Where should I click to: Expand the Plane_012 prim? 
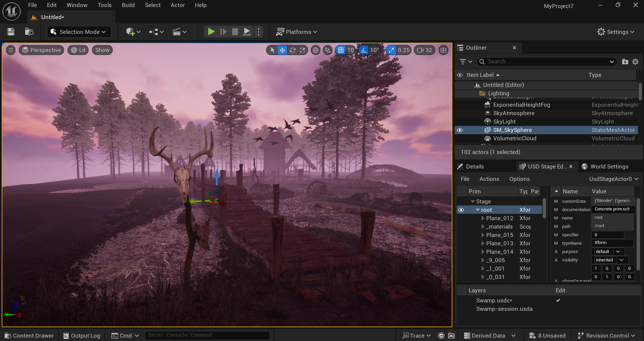[483, 218]
